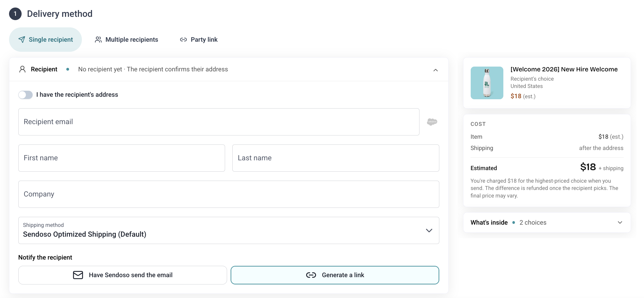The image size is (644, 298).
Task: Focus the Last name field
Action: tap(336, 158)
